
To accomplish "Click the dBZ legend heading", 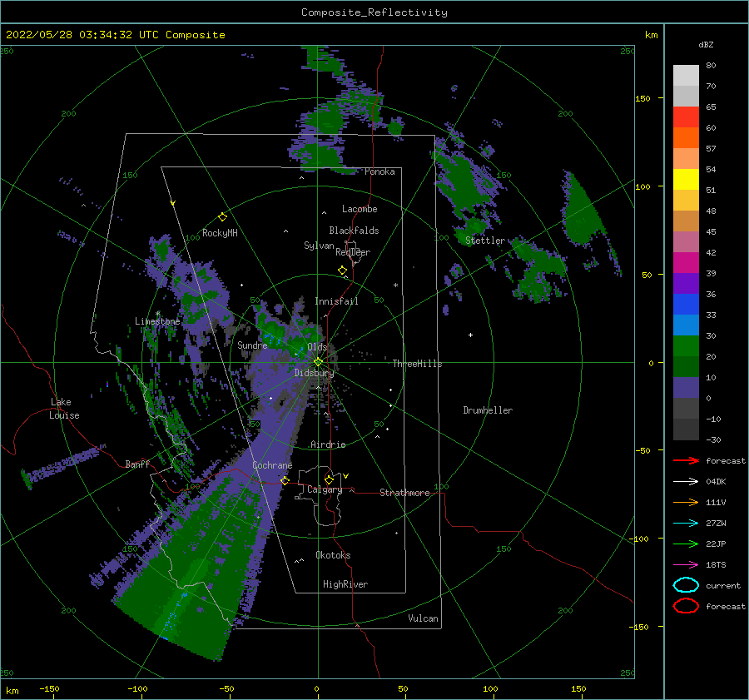I will (x=706, y=44).
